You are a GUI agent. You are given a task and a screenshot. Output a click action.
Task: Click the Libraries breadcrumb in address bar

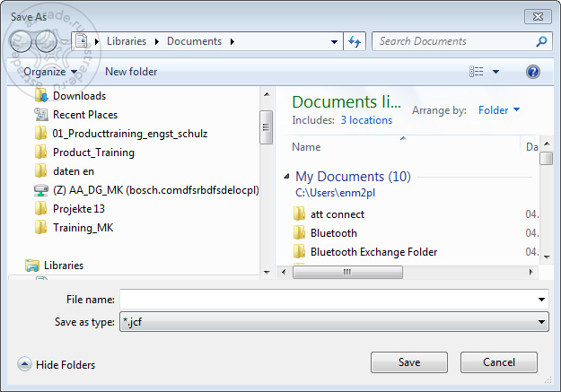(x=127, y=41)
